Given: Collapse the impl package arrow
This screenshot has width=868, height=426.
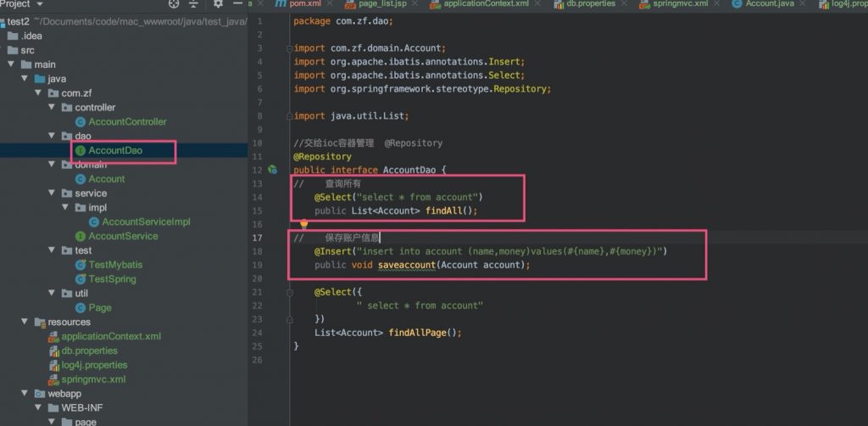Looking at the screenshot, I should pos(65,207).
